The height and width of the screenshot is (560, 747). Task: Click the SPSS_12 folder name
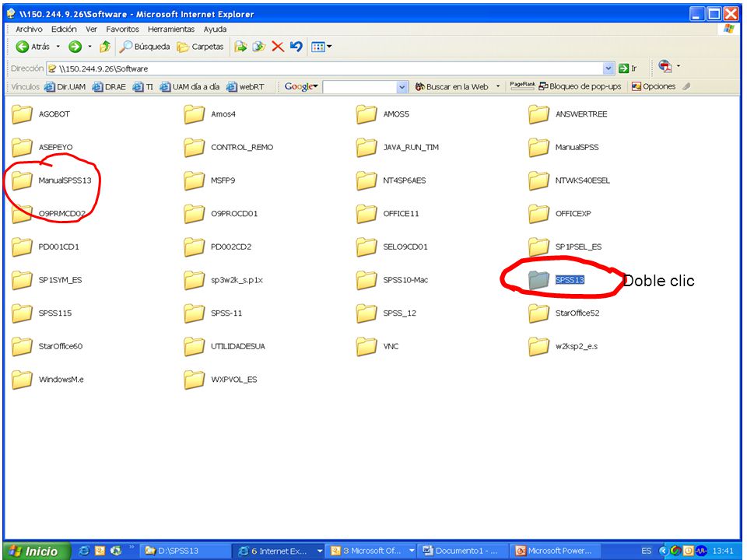click(x=400, y=313)
